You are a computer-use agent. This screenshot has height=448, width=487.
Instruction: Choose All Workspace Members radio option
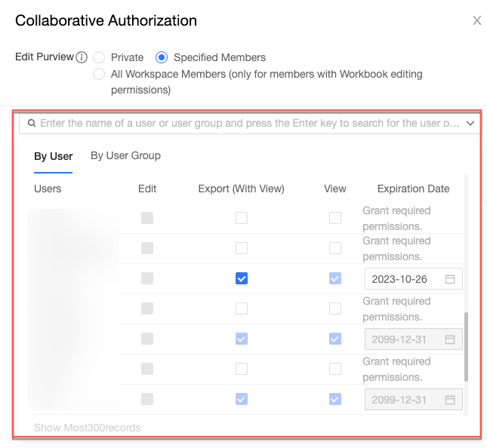[x=99, y=74]
